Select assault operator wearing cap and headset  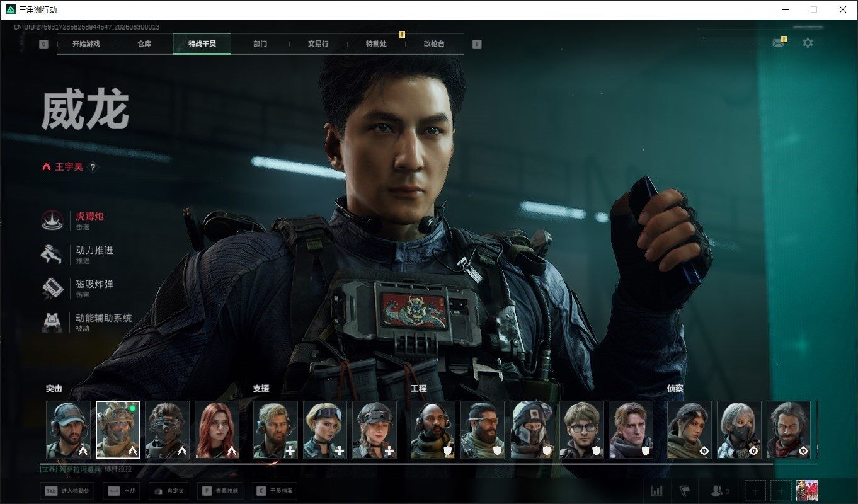(x=69, y=430)
